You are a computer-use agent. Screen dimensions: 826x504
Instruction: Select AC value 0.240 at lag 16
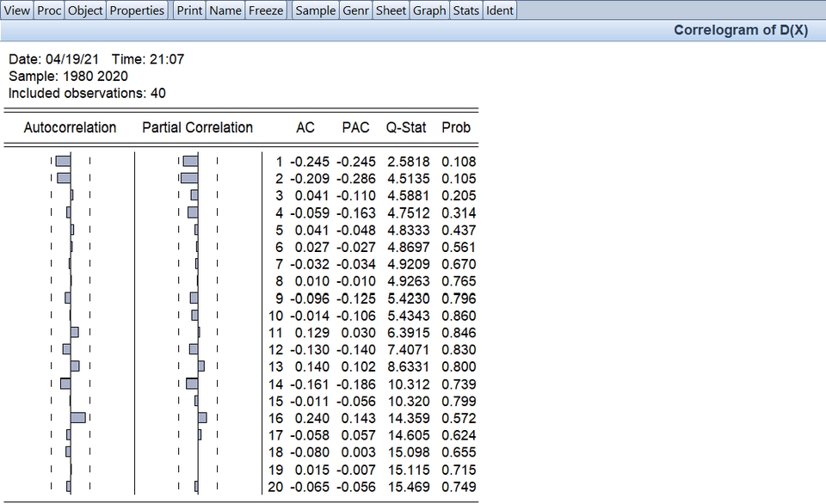pos(311,418)
